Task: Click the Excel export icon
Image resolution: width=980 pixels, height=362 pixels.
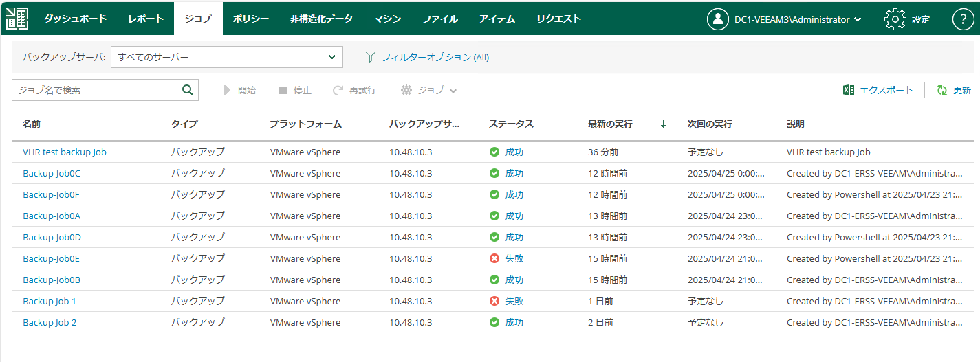Action: [849, 90]
